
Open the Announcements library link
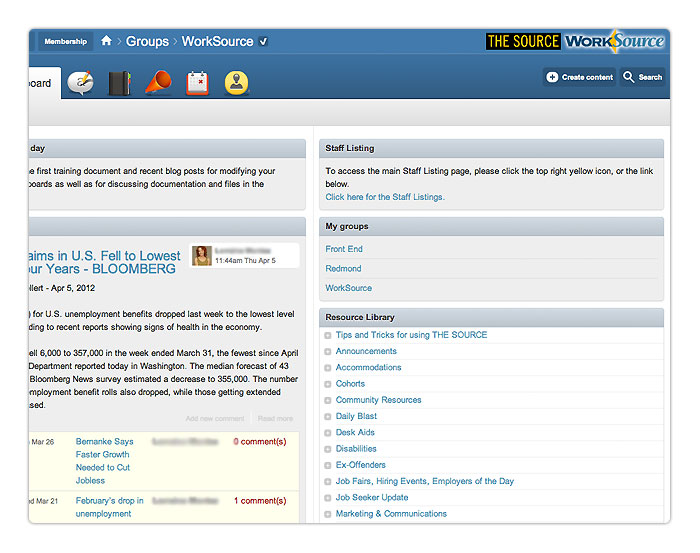(x=366, y=351)
